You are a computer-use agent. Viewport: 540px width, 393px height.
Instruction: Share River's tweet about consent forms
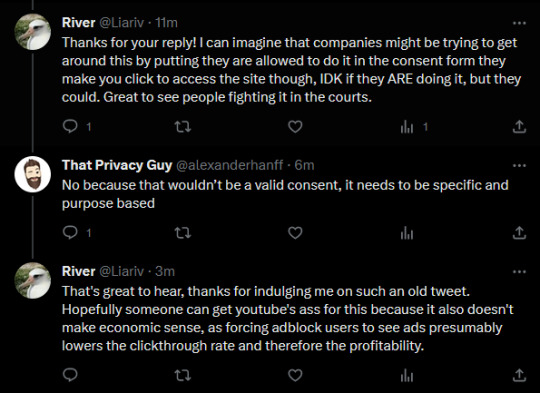pyautogui.click(x=519, y=126)
